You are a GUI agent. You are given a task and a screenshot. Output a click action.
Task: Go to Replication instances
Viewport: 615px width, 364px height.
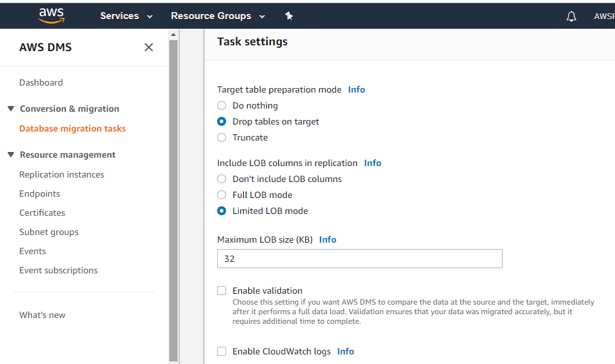[61, 174]
